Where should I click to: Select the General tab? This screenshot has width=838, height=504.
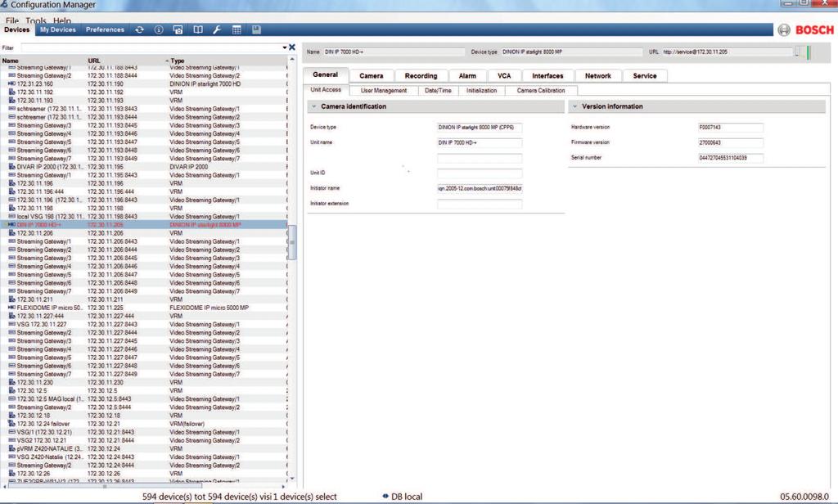[x=325, y=74]
